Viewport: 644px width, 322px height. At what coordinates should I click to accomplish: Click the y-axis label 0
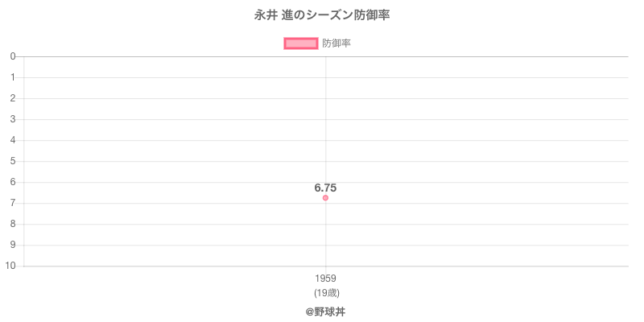14,56
